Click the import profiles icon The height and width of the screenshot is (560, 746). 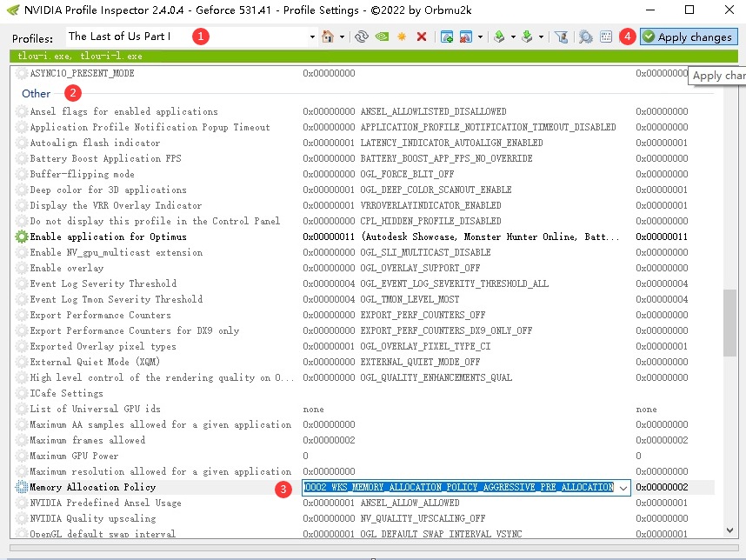tap(527, 37)
